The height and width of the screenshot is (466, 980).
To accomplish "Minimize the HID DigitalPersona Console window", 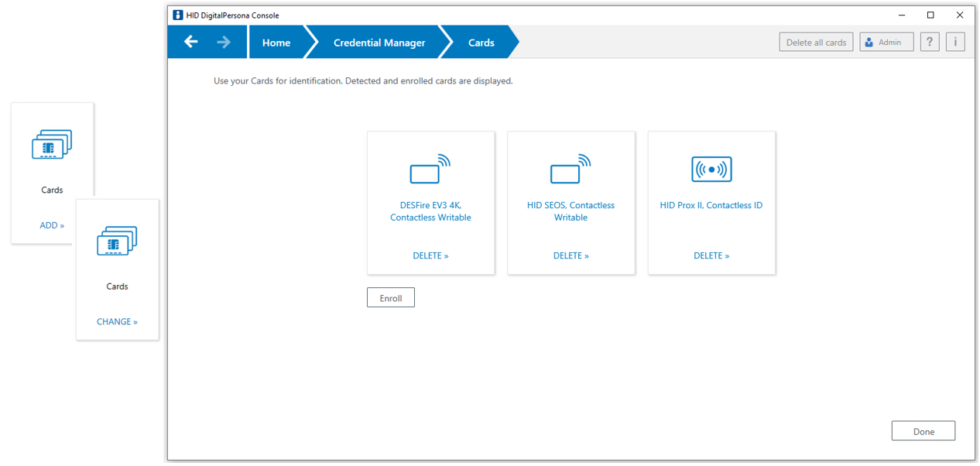I will click(902, 15).
